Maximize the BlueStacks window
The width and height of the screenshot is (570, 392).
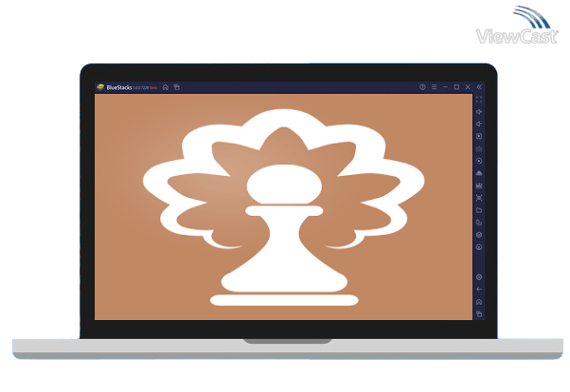pos(456,87)
